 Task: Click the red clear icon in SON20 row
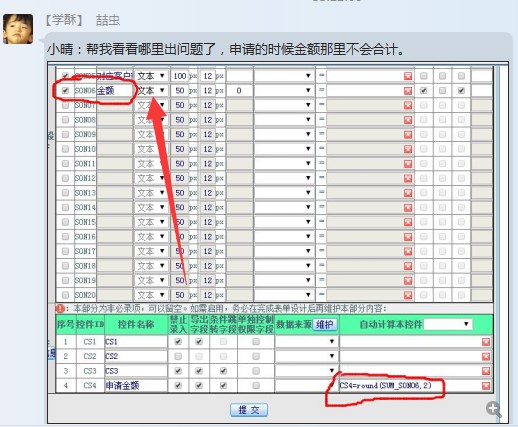click(x=408, y=295)
